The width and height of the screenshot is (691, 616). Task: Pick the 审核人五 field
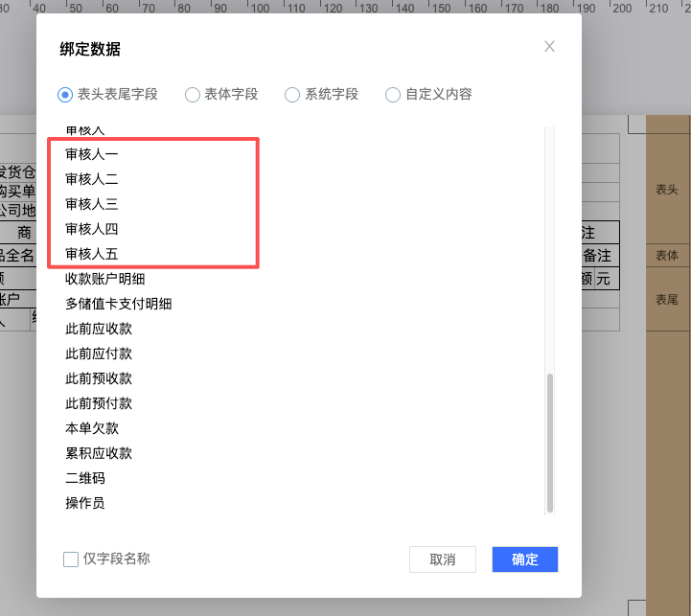pyautogui.click(x=92, y=254)
